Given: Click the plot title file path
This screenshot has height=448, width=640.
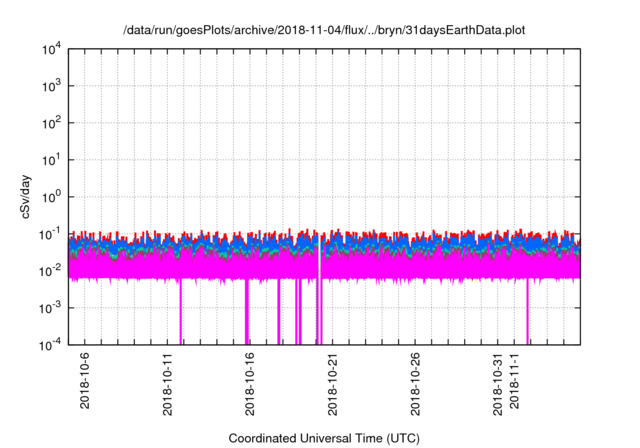Looking at the screenshot, I should coord(324,30).
